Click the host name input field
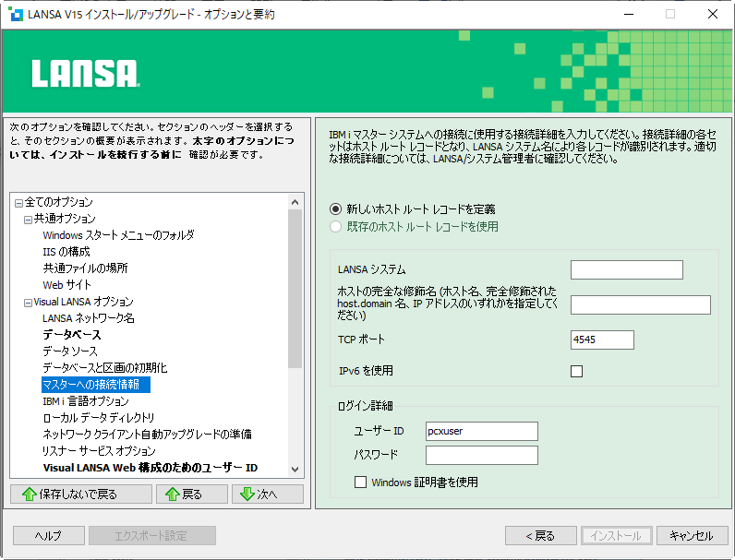 (x=641, y=304)
